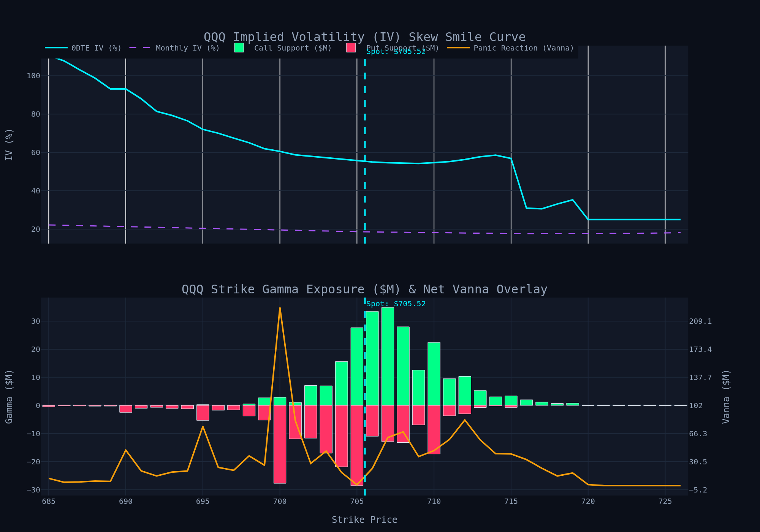Click the 705 strike tick label

357,502
